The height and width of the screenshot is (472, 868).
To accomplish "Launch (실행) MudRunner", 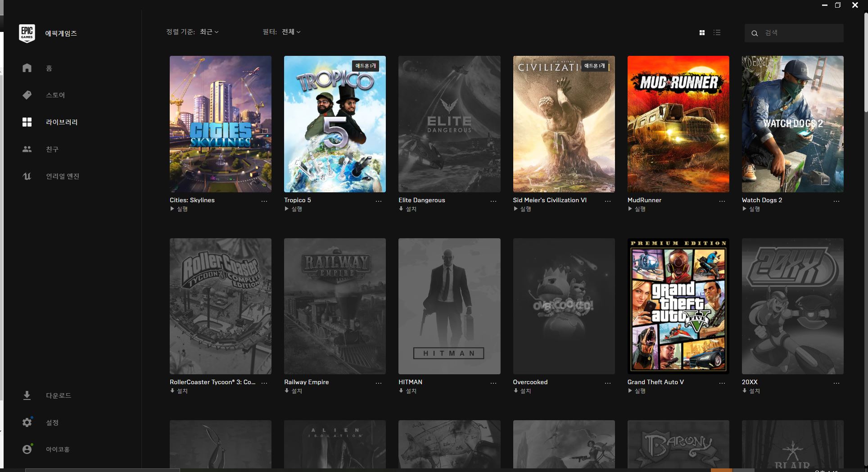I will tap(637, 209).
